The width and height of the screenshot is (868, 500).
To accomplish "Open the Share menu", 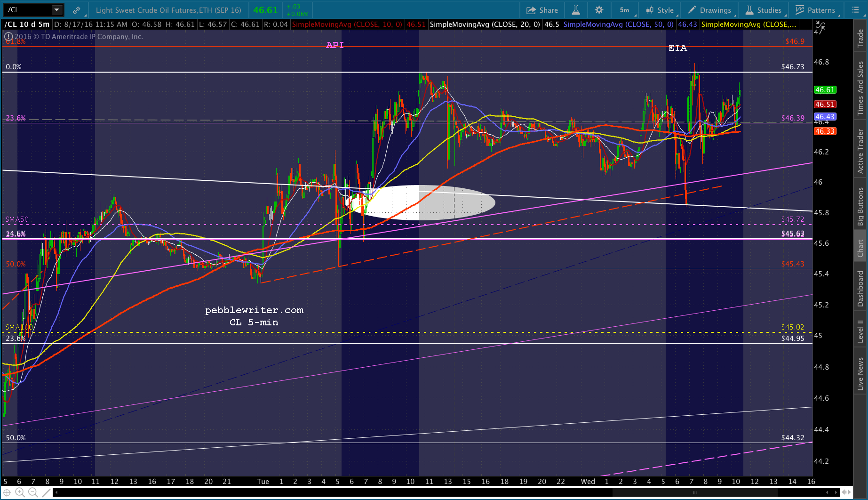I will (x=542, y=10).
